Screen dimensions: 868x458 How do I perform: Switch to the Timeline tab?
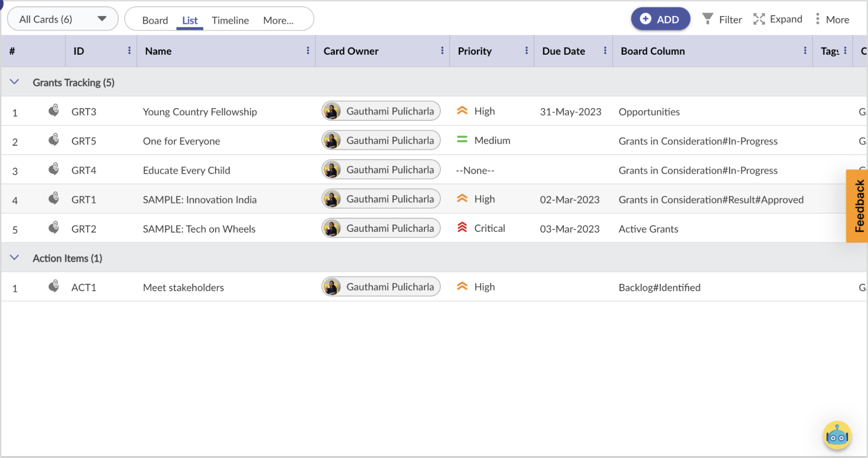[x=230, y=20]
